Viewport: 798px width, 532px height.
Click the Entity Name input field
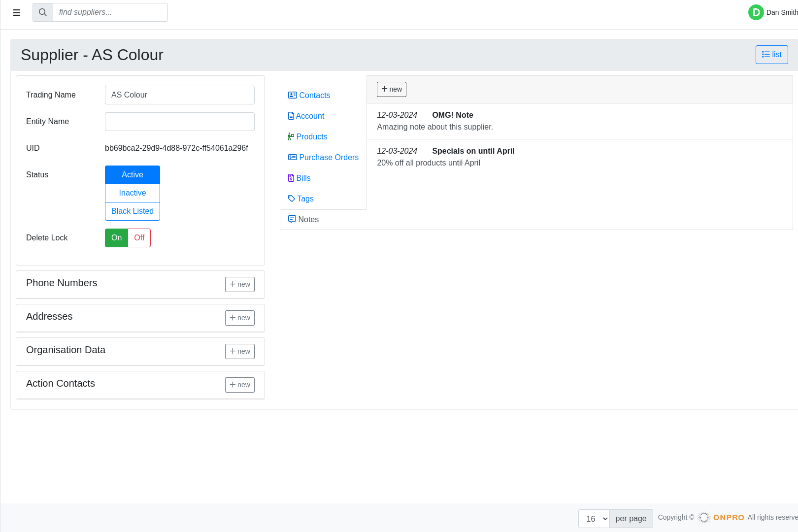tap(180, 122)
